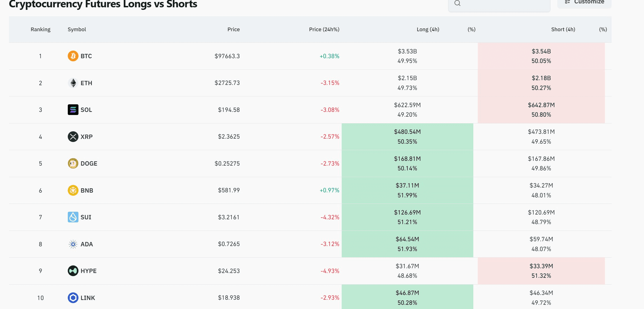The width and height of the screenshot is (644, 309).
Task: Select ETH price $2725.73
Action: tap(227, 83)
